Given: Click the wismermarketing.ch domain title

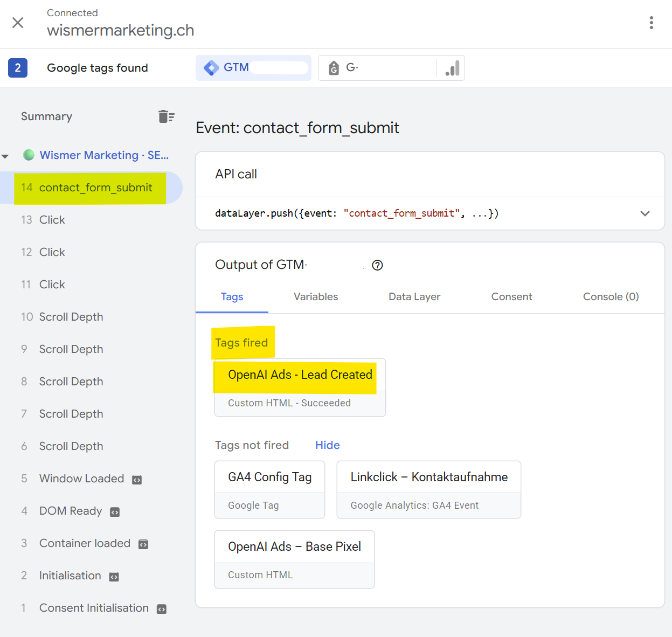Looking at the screenshot, I should click(x=121, y=30).
